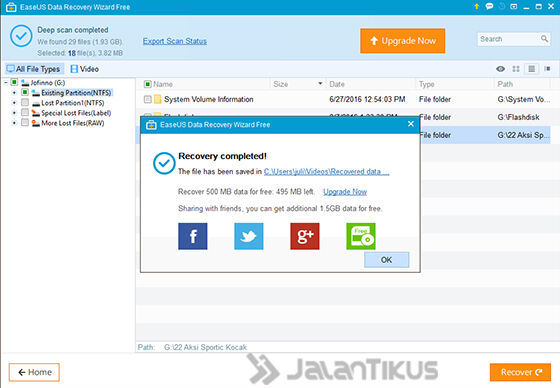Click Existing Partition(NTFS) drive icon
560x388 pixels.
coord(36,93)
